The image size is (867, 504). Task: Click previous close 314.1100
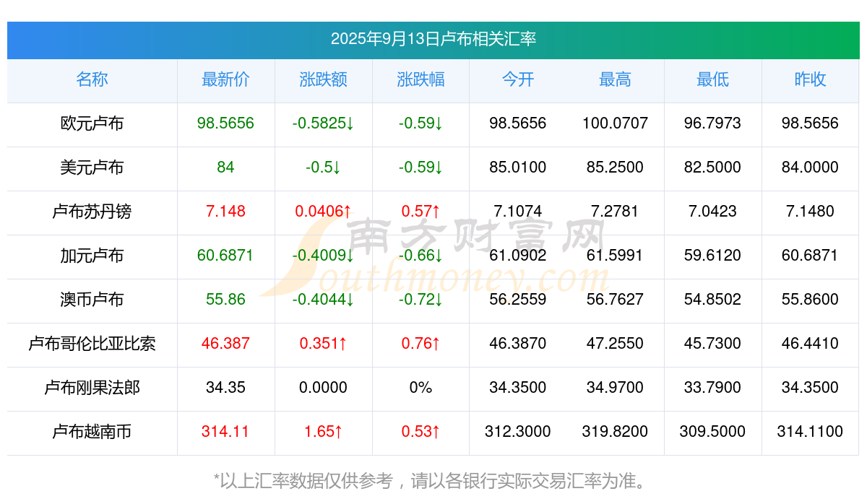pyautogui.click(x=810, y=432)
